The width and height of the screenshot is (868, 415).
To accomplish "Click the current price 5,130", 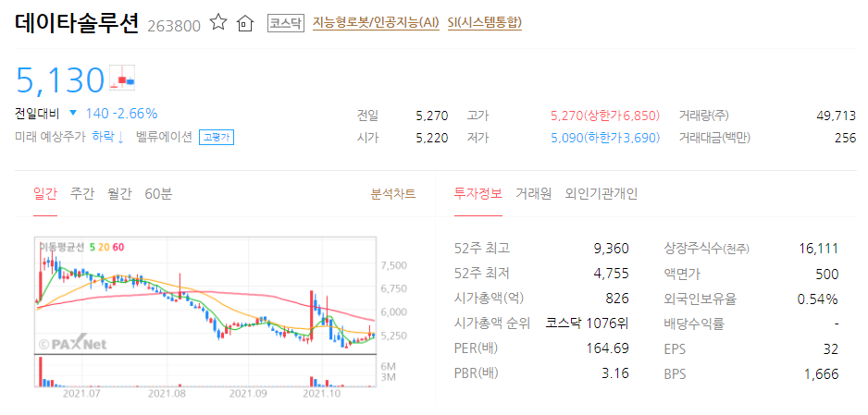I will 60,79.
